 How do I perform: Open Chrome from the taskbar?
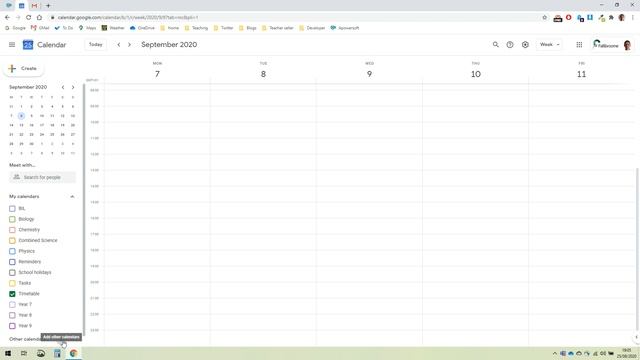(73, 353)
